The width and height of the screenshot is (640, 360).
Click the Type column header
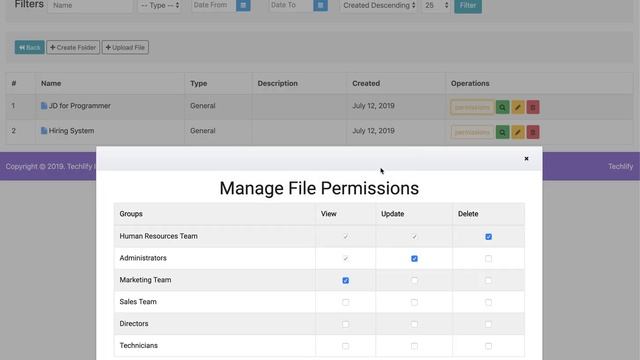tap(198, 83)
